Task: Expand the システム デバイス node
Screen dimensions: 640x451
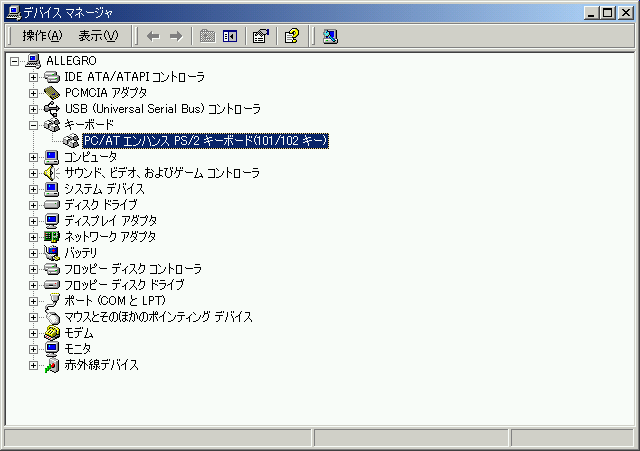Action: pos(33,189)
